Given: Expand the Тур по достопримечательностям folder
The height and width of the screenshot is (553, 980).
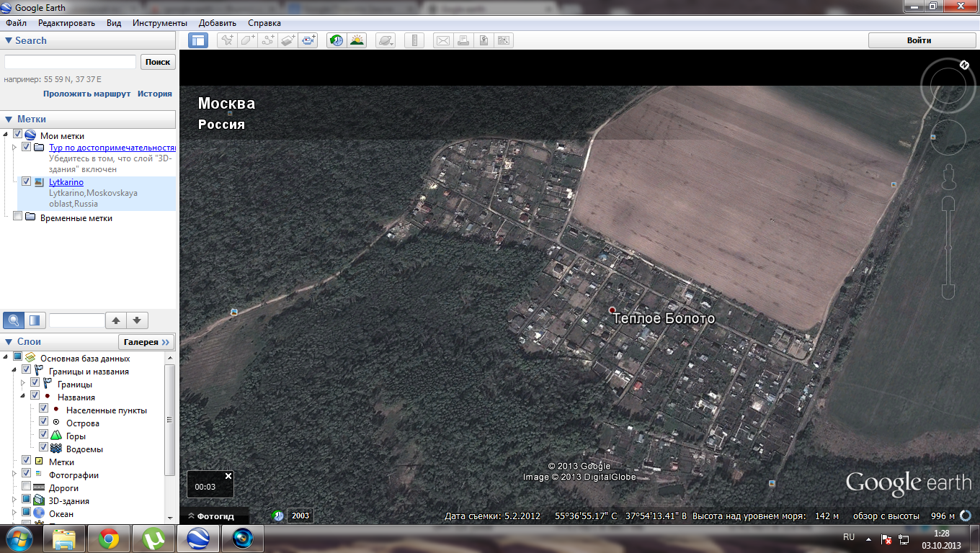Looking at the screenshot, I should tap(14, 147).
